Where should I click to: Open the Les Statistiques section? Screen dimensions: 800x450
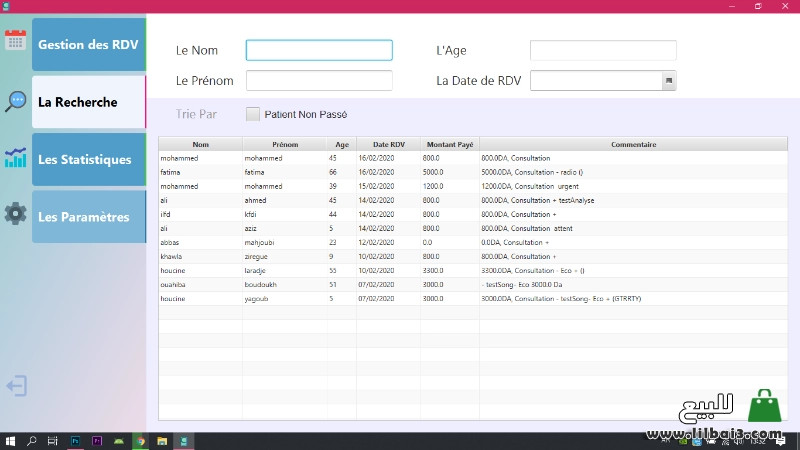coord(89,159)
